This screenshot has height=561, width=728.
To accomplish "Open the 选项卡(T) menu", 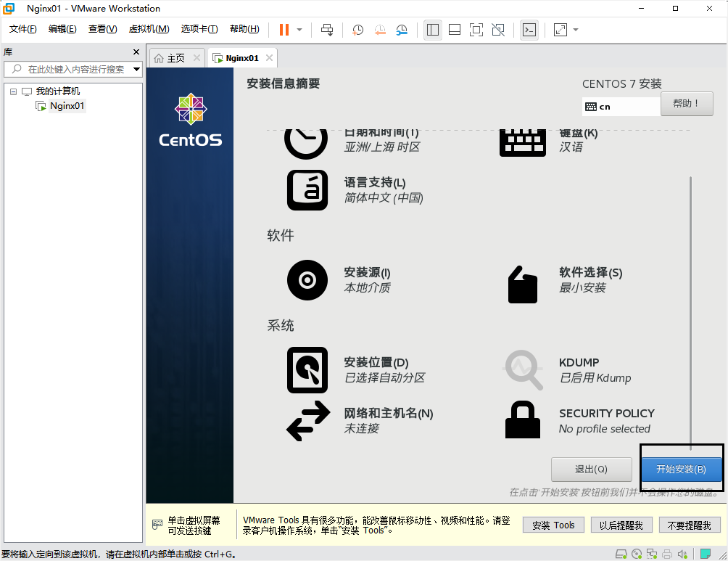I will pyautogui.click(x=199, y=29).
